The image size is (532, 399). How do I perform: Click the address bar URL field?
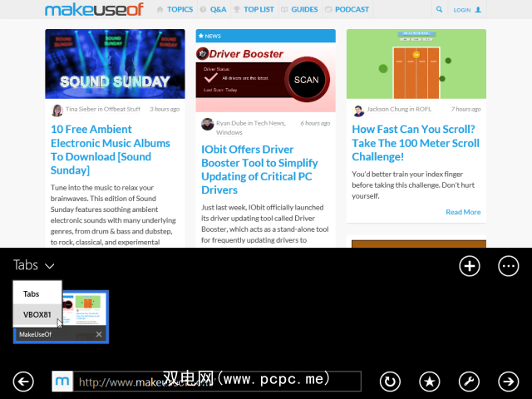[x=217, y=382]
